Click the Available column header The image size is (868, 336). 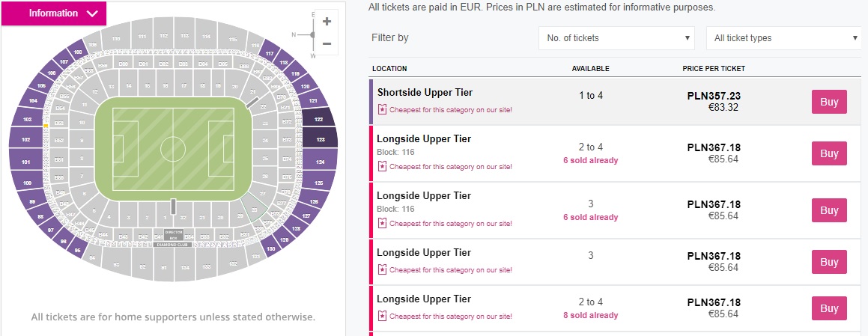pos(590,69)
